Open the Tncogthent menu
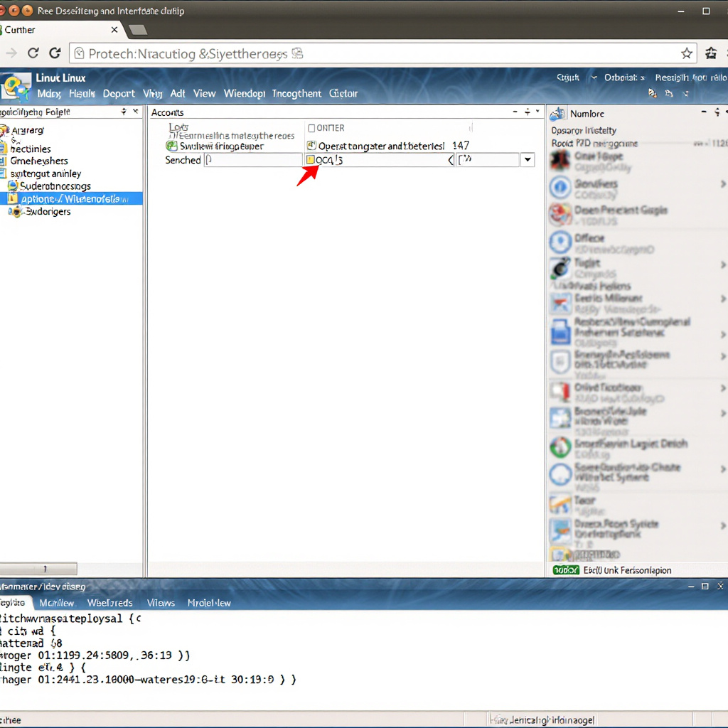 click(296, 93)
